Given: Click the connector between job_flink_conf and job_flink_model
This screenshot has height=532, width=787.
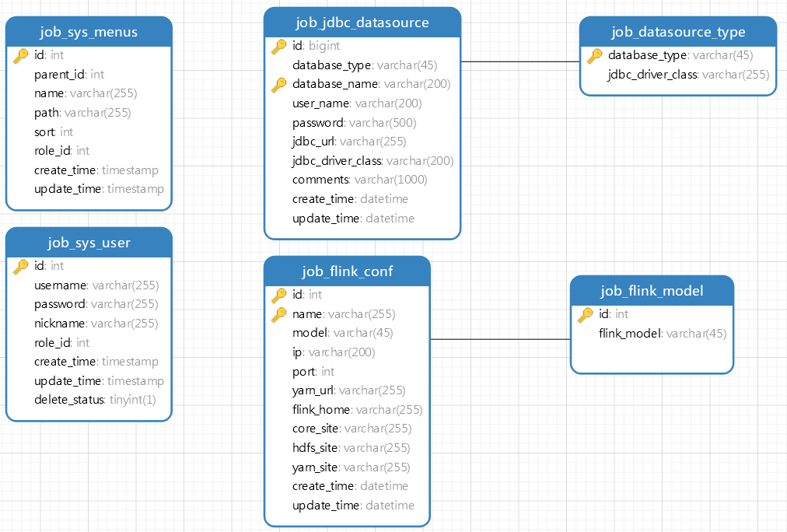Looking at the screenshot, I should tap(500, 339).
